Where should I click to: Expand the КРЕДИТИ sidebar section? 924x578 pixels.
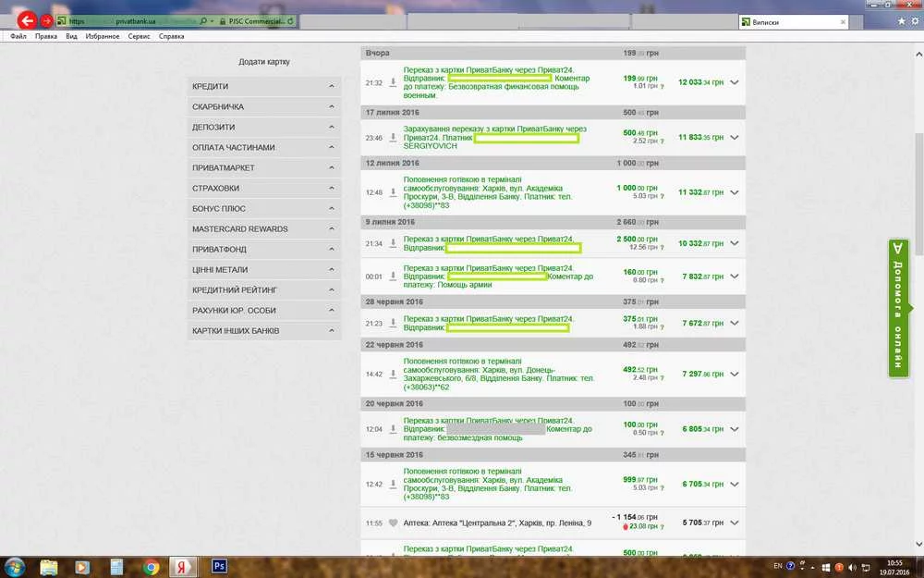click(x=264, y=86)
